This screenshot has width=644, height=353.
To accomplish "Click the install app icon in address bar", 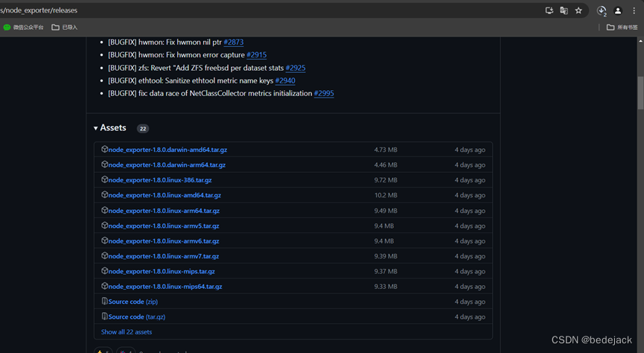I will 549,10.
